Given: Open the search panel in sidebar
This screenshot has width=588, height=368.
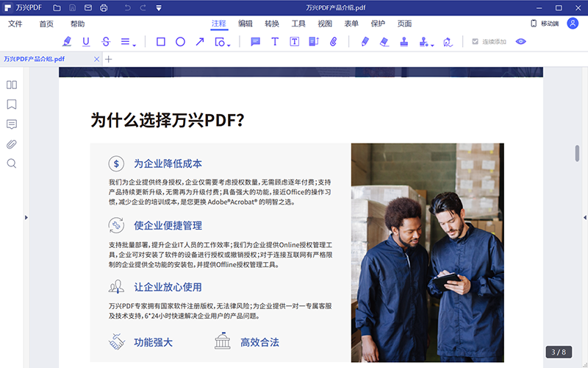Looking at the screenshot, I should pyautogui.click(x=12, y=163).
